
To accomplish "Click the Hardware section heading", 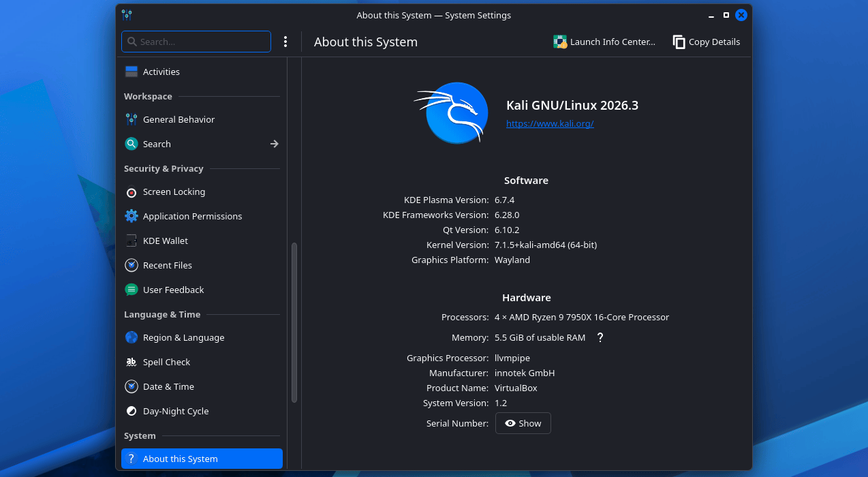I will pos(527,298).
